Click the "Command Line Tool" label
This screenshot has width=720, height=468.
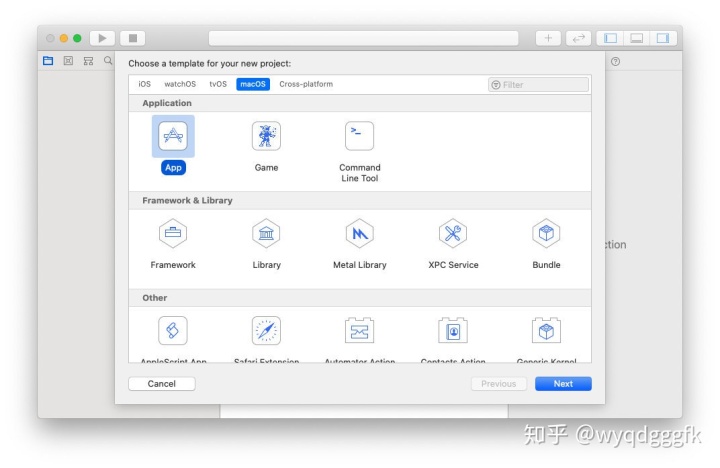pos(360,173)
